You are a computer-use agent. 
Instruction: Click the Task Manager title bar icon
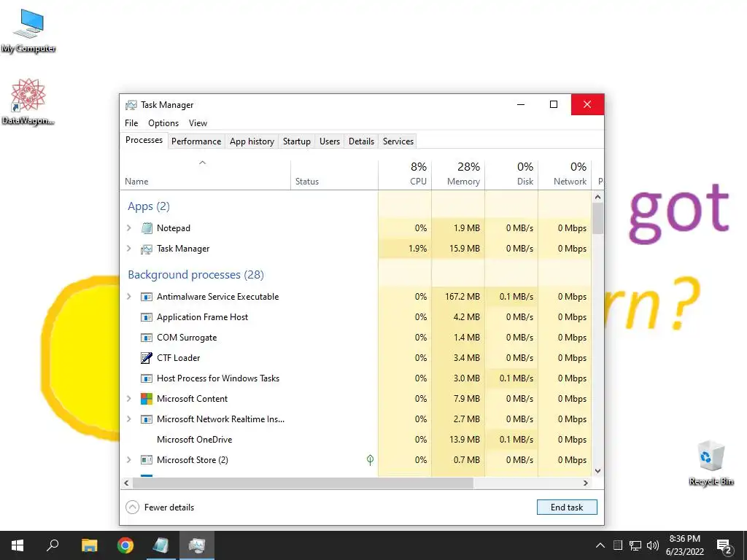(131, 105)
